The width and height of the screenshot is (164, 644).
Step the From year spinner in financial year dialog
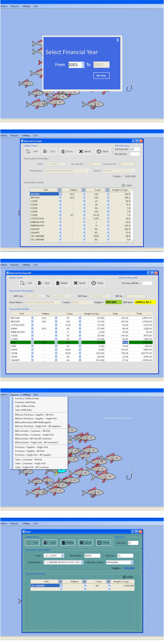pos(83,65)
